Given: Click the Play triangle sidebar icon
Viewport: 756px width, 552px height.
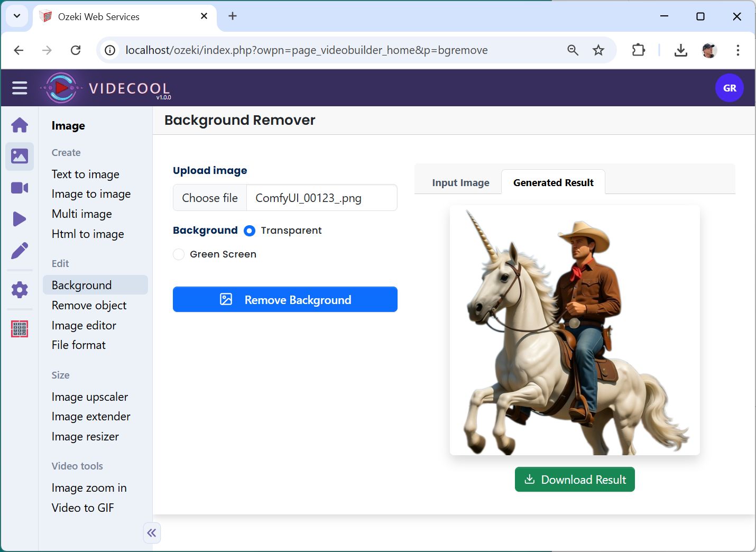Looking at the screenshot, I should pyautogui.click(x=20, y=219).
